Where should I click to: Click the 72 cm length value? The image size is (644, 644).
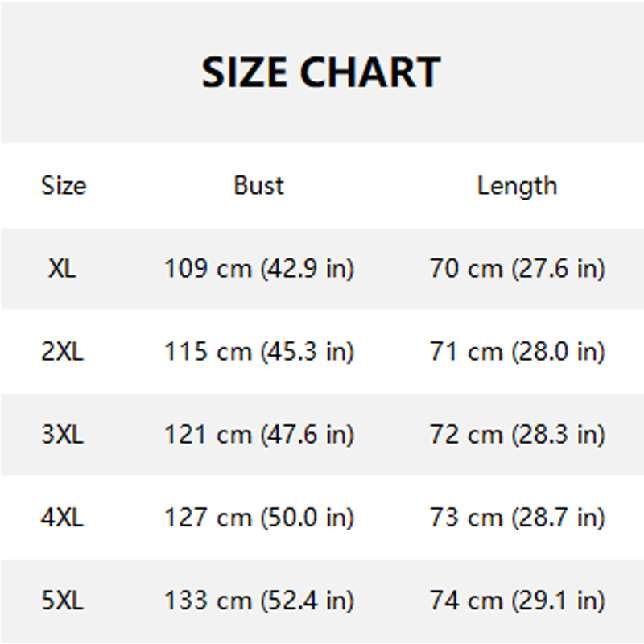pos(465,435)
